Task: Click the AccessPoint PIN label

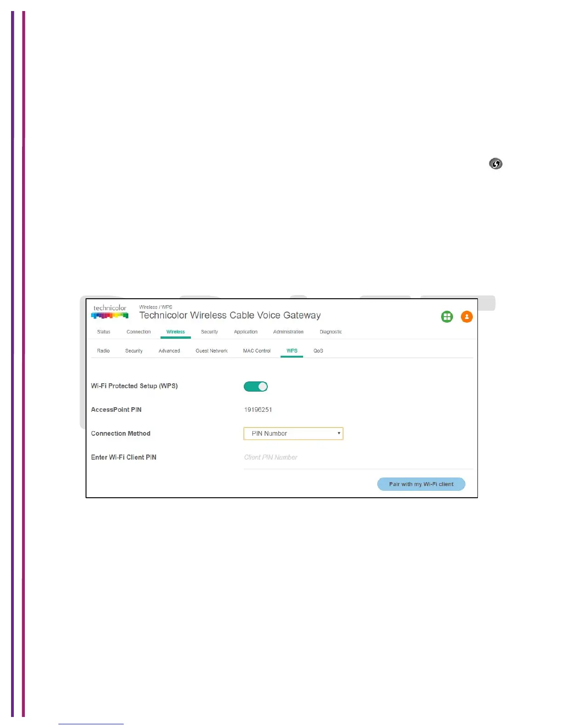Action: click(x=116, y=409)
